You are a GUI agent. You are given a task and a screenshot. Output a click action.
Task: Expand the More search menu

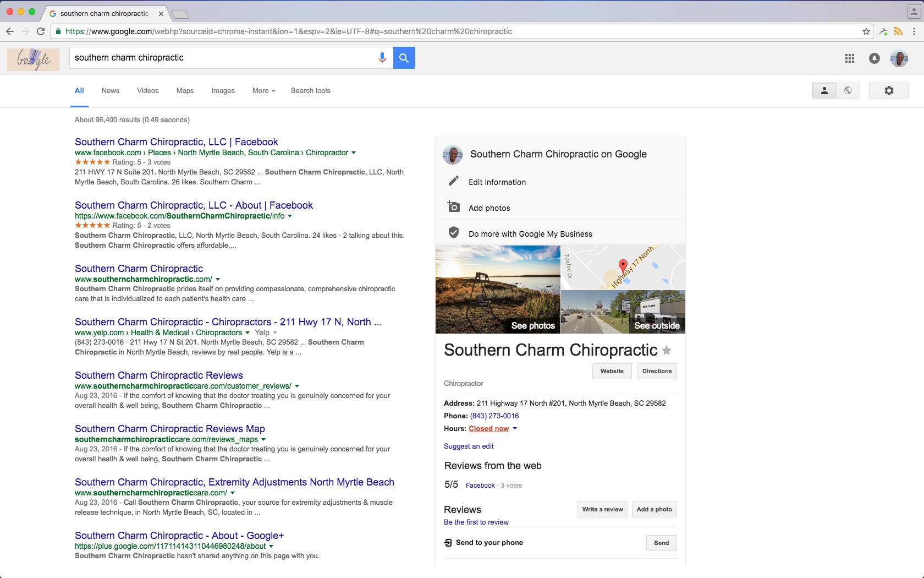point(264,91)
